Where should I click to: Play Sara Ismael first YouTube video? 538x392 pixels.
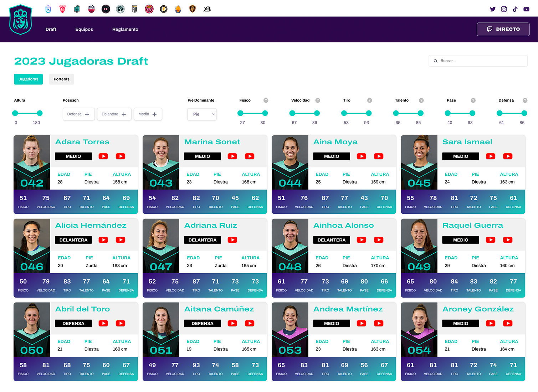click(x=491, y=156)
